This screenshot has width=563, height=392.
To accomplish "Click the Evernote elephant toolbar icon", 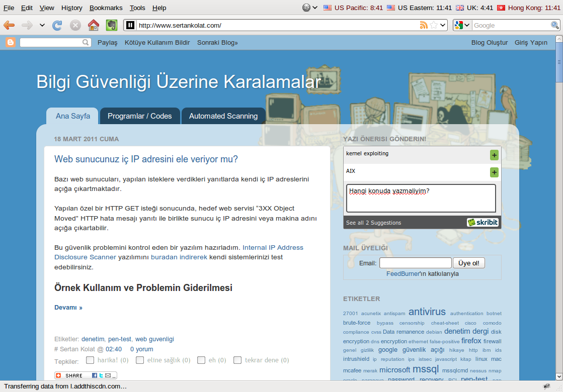I will 111,25.
